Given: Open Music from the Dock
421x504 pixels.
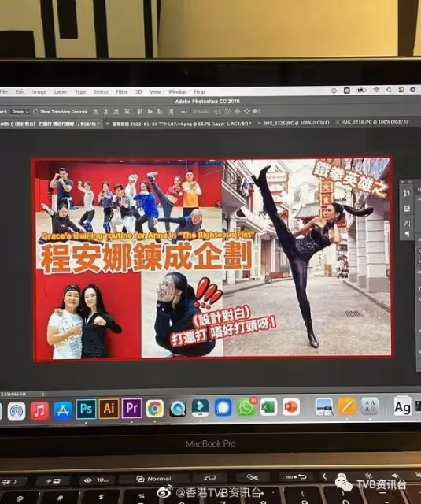Looking at the screenshot, I should click(39, 410).
